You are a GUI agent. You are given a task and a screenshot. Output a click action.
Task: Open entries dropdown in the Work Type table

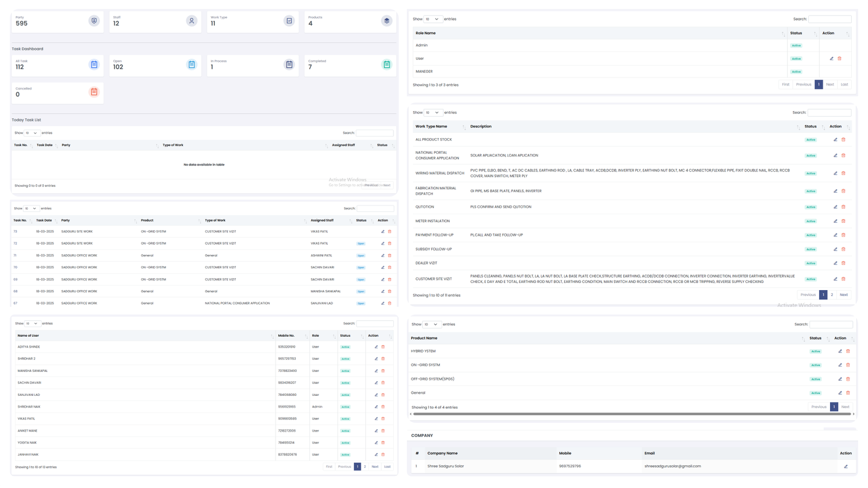click(x=433, y=113)
